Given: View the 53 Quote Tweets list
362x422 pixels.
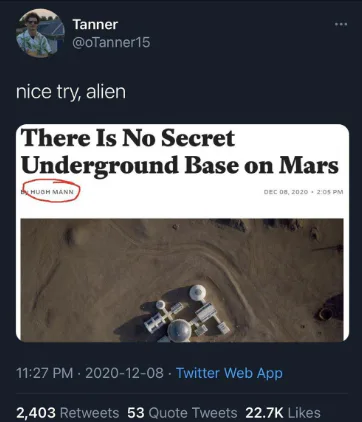Looking at the screenshot, I should point(182,413).
